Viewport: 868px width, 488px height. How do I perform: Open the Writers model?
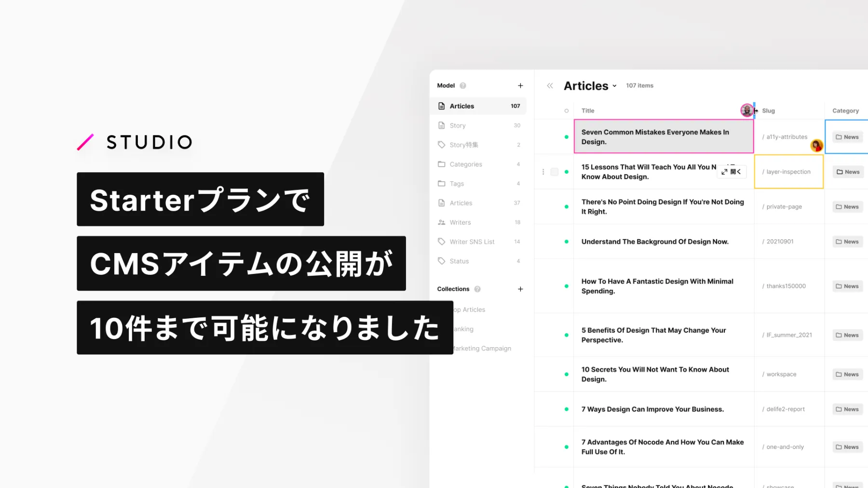pyautogui.click(x=478, y=222)
